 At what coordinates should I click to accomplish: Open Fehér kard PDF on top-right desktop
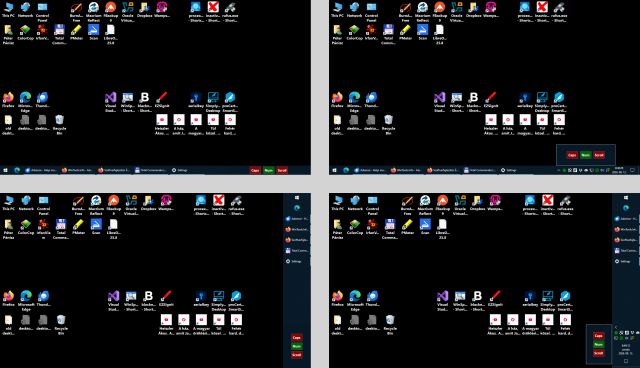click(x=559, y=124)
